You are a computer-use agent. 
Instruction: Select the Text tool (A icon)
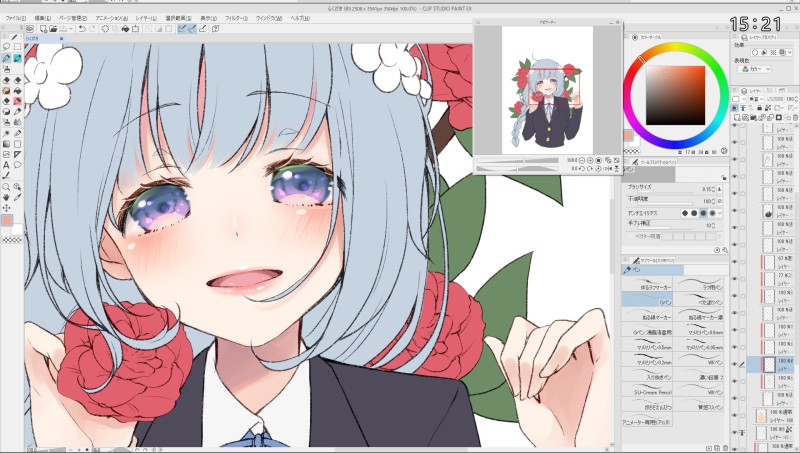pyautogui.click(x=6, y=165)
